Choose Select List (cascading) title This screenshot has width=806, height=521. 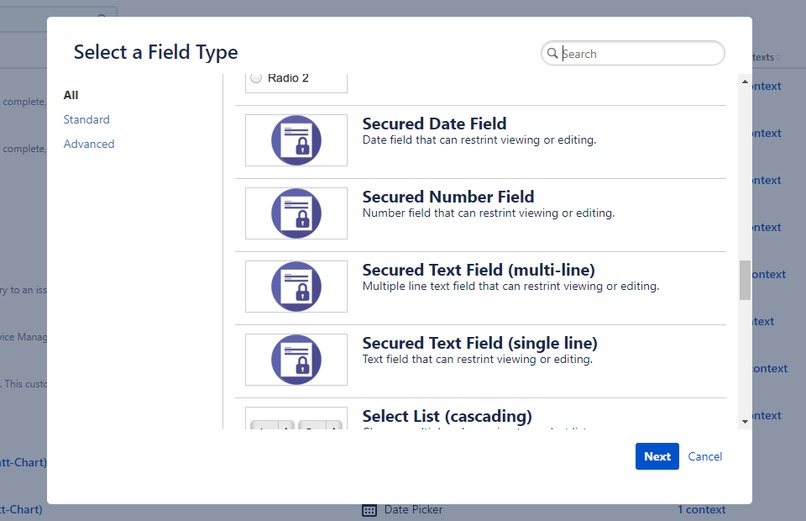[x=447, y=416]
